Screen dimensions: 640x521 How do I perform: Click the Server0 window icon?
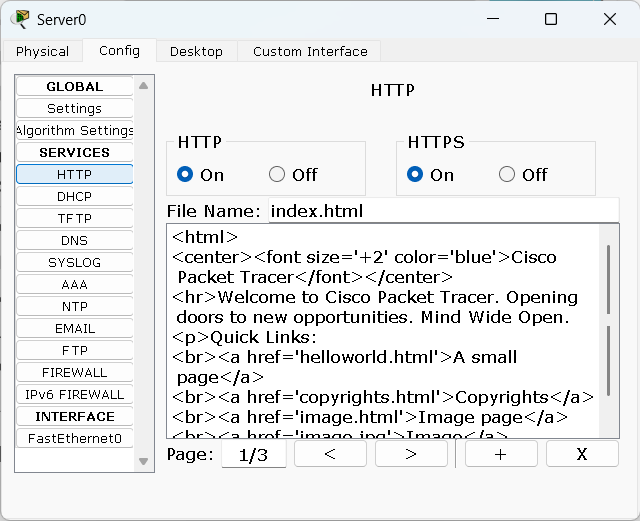[x=20, y=19]
